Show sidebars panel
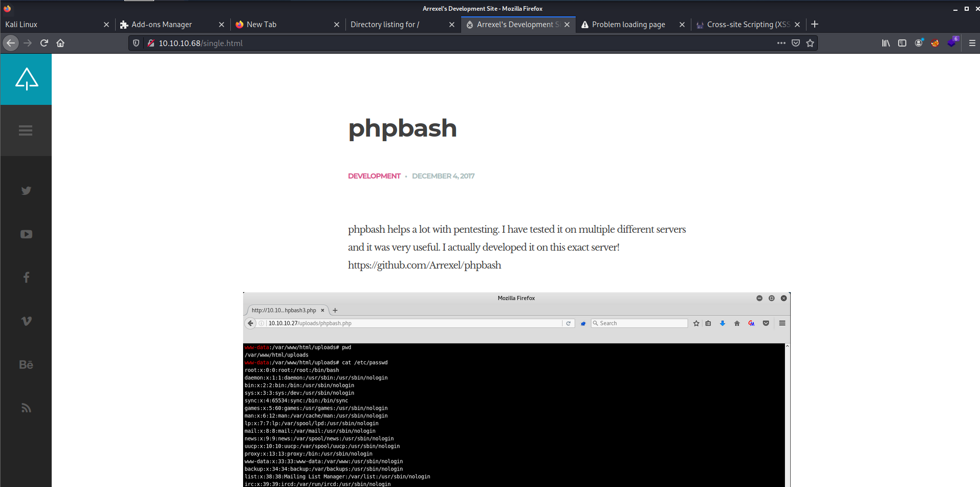Viewport: 980px width, 487px height. 902,43
